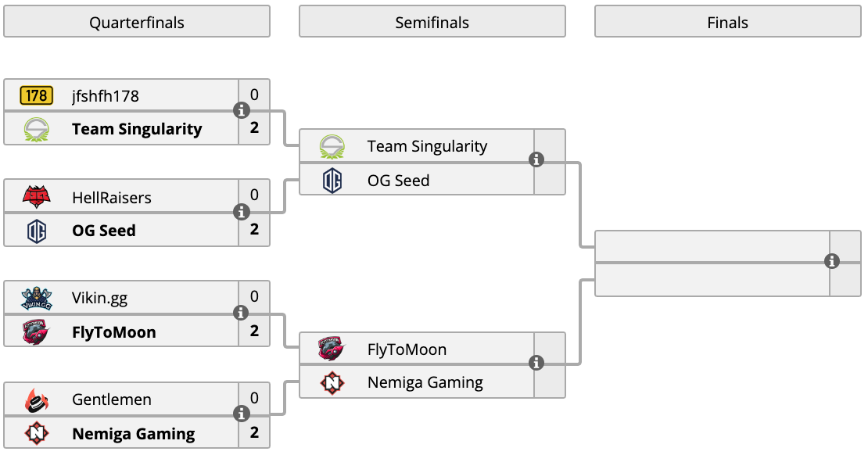Show match info for Vikin.gg vs FlyToMoon

[x=241, y=313]
